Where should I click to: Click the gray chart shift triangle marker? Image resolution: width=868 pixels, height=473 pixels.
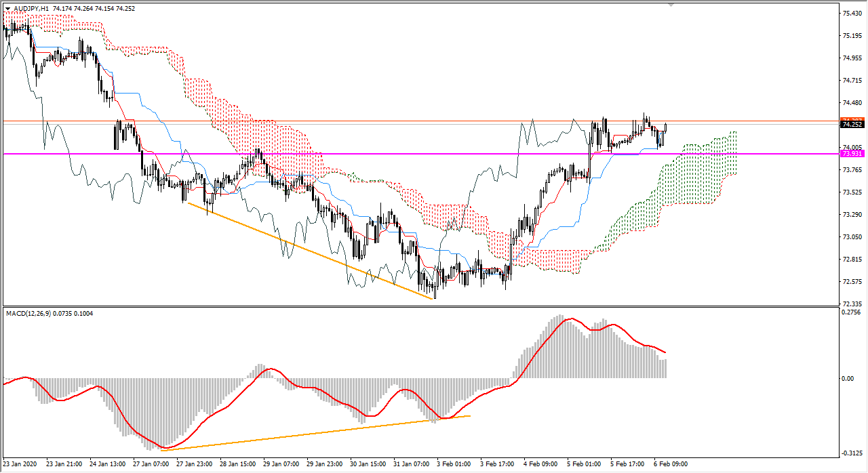pos(671,4)
